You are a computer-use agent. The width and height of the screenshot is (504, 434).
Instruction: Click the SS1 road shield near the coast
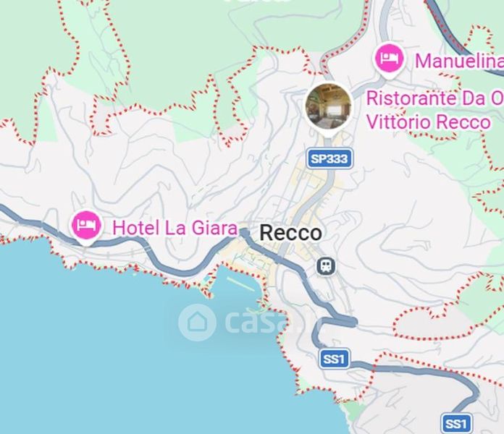(335, 359)
